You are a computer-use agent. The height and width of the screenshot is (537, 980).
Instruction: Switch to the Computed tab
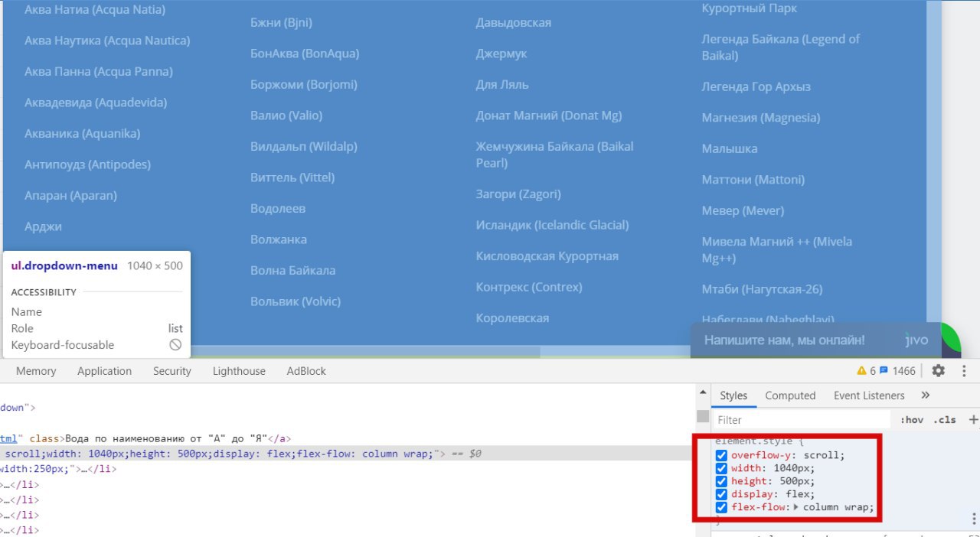click(x=790, y=395)
